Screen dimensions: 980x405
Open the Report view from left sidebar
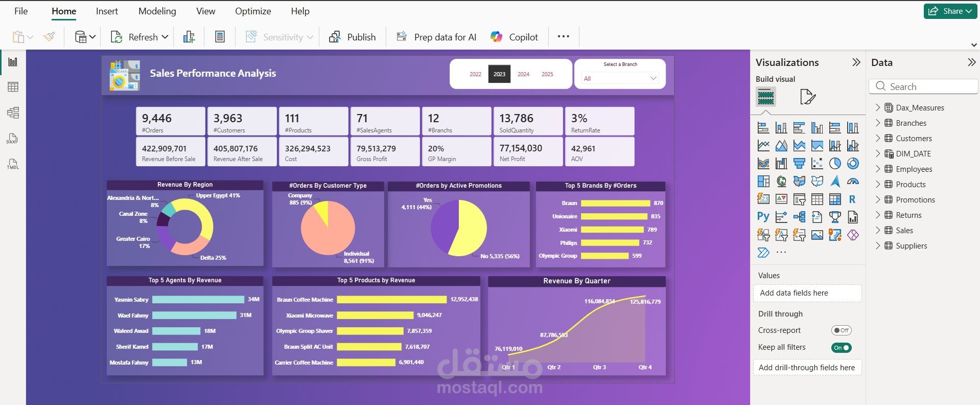13,62
